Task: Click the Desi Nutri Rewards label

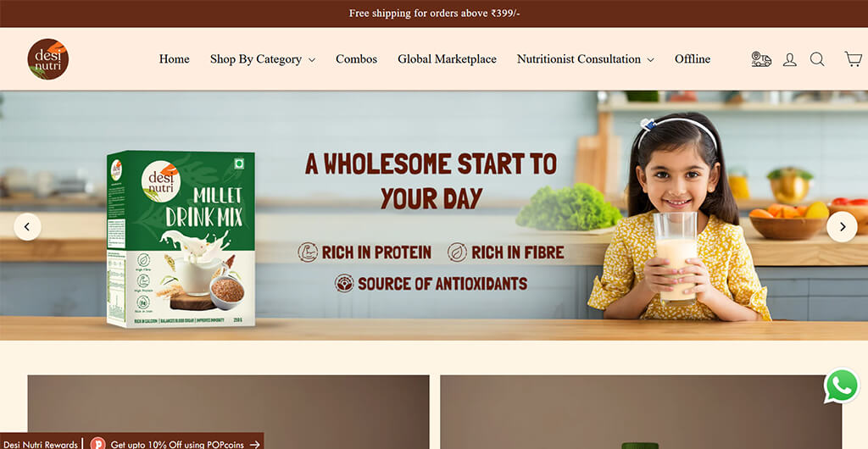Action: (41, 444)
